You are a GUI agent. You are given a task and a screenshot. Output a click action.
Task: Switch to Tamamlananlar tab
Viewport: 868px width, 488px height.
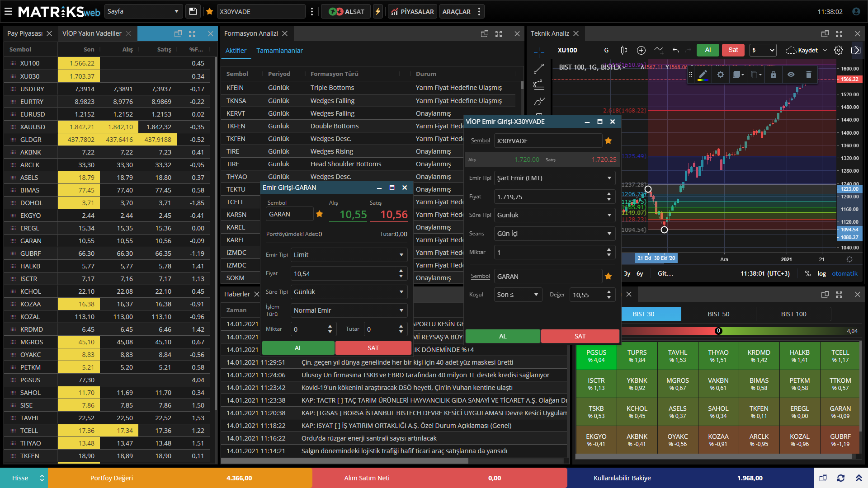tap(279, 51)
